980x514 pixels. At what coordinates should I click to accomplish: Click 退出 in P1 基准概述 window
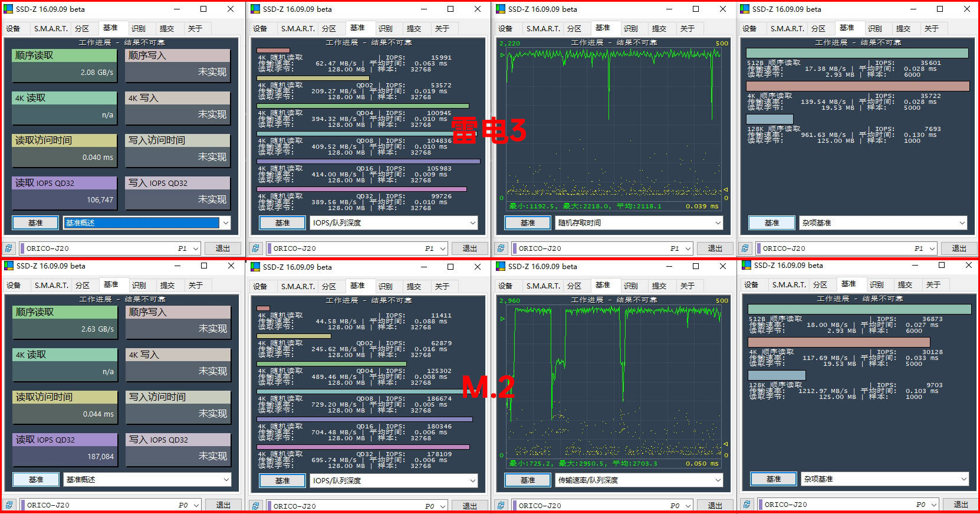coord(223,248)
